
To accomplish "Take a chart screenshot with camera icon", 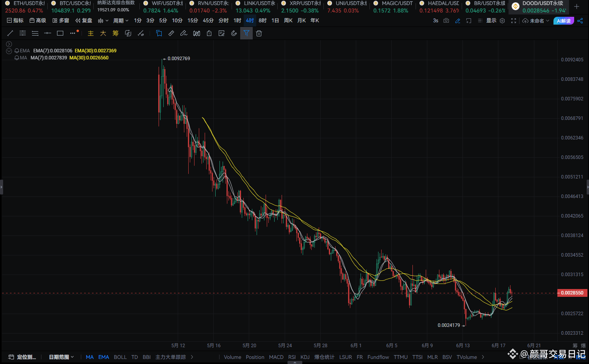I will pos(446,21).
